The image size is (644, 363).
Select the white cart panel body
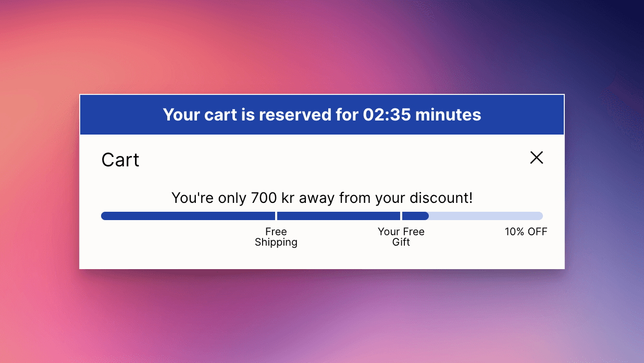point(322,256)
